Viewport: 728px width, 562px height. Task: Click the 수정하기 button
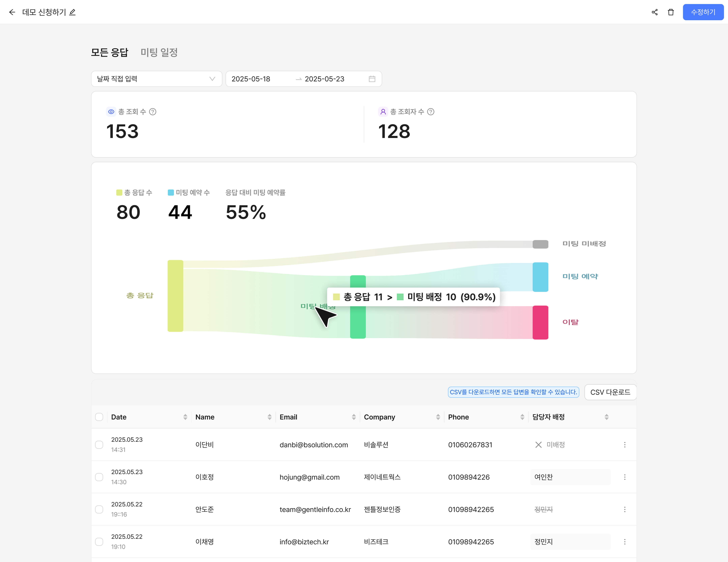[x=703, y=12]
